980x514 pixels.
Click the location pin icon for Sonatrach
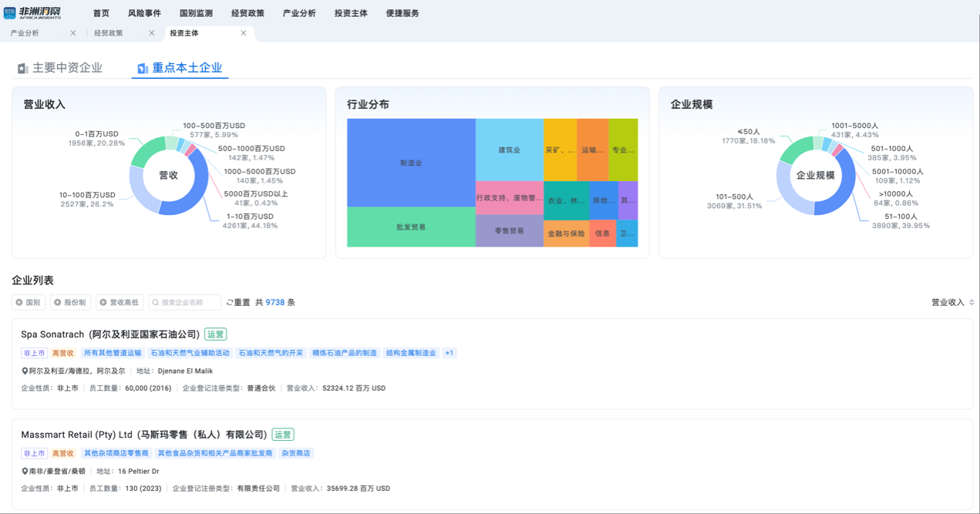[x=25, y=371]
